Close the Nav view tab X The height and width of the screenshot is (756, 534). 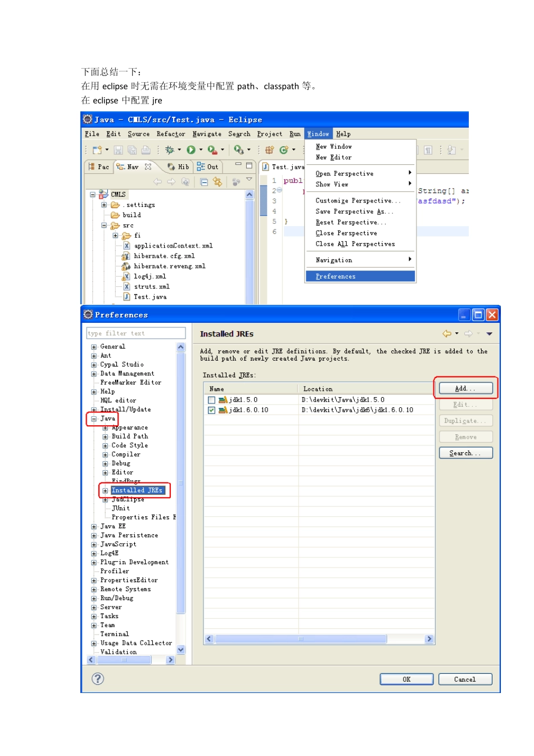pyautogui.click(x=148, y=166)
